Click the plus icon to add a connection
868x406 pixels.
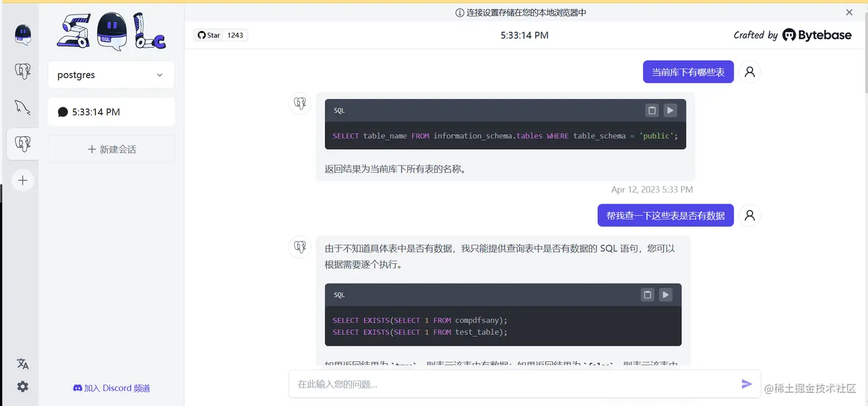coord(22,180)
